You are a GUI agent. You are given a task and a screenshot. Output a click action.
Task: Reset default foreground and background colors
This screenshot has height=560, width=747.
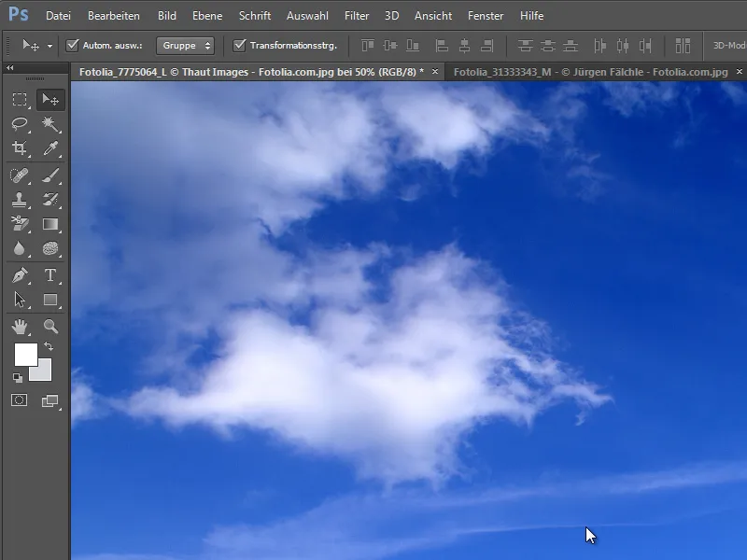18,378
